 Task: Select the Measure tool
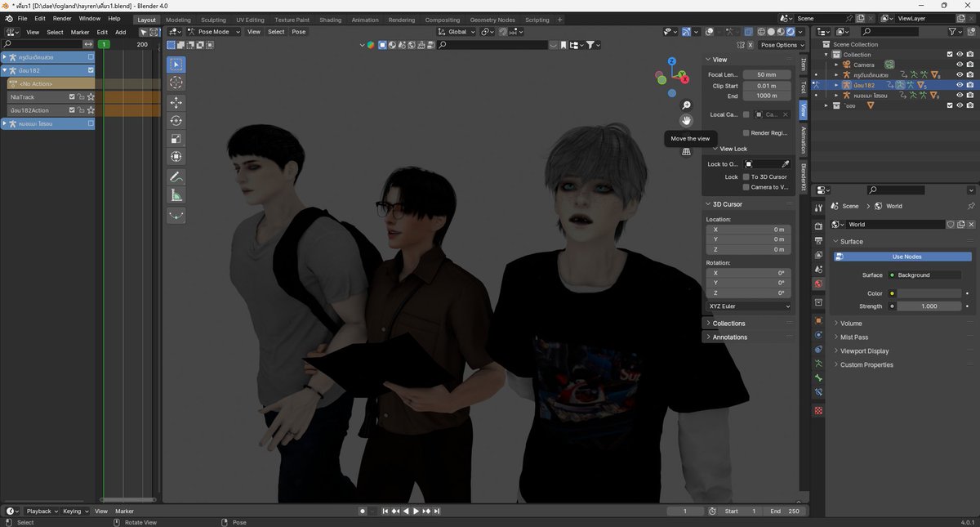pos(176,195)
